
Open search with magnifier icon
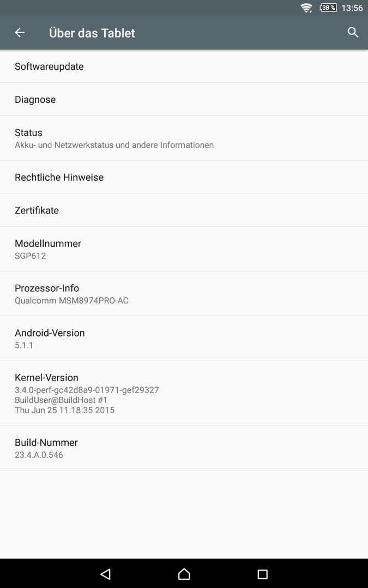pos(353,33)
